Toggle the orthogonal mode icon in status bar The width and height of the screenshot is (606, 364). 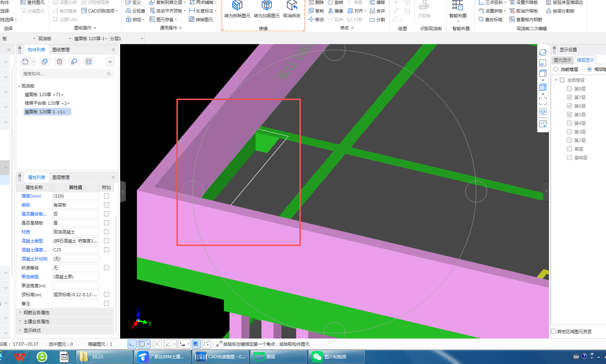pos(132,344)
